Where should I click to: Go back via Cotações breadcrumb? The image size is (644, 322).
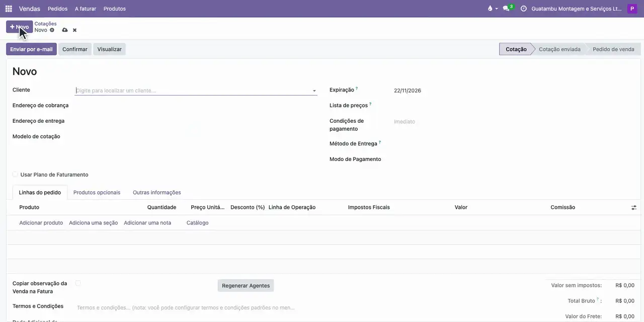point(45,24)
